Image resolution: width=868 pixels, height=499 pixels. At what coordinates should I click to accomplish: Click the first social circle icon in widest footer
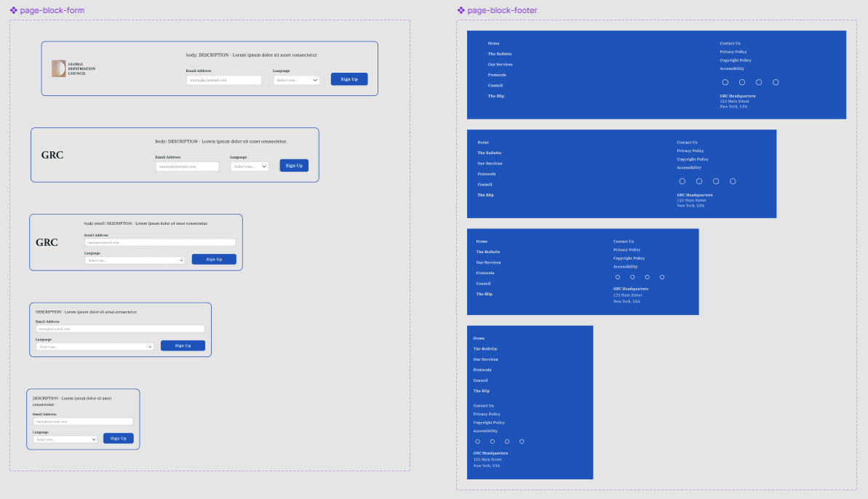coord(725,82)
